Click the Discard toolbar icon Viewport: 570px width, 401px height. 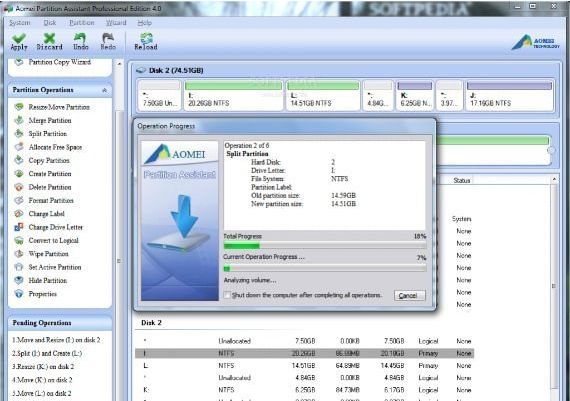[49, 39]
